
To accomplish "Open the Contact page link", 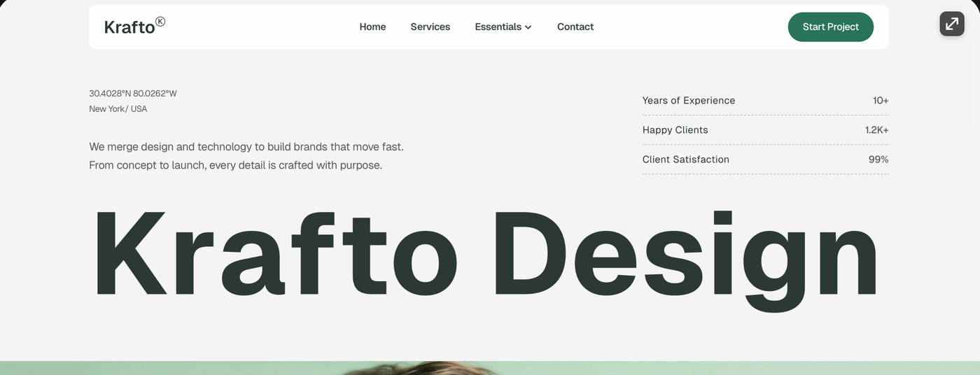I will click(575, 27).
